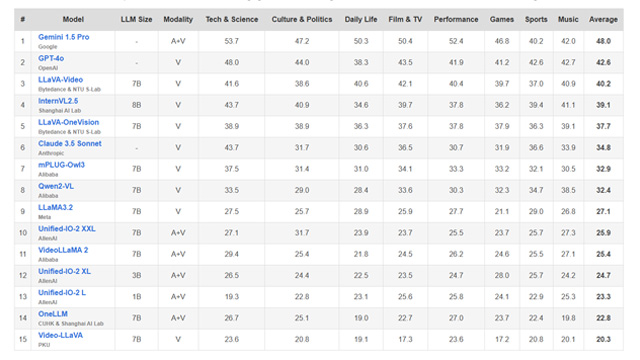Click the Modality column header
Viewport: 640px width, 360px height.
click(178, 19)
